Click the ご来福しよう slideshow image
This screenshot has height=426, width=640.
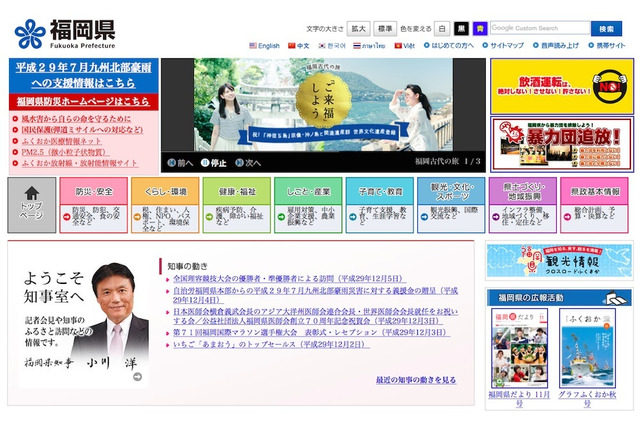coord(323,104)
